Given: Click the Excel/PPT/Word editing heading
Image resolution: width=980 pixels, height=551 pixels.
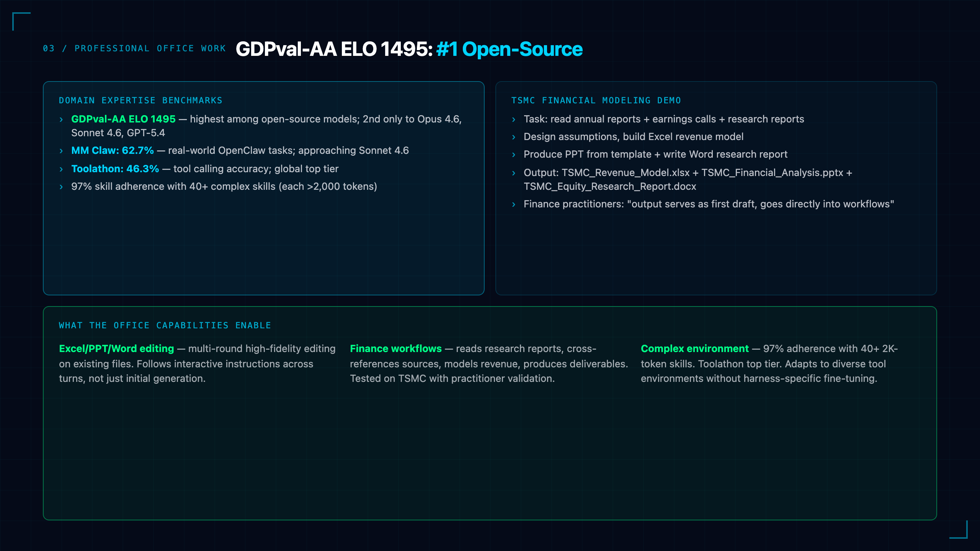Looking at the screenshot, I should [x=116, y=349].
